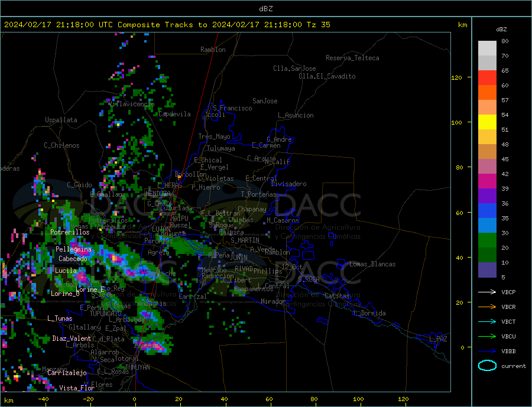Click the orange VBCR arrow legend icon
This screenshot has height=407, width=532.
(487, 307)
